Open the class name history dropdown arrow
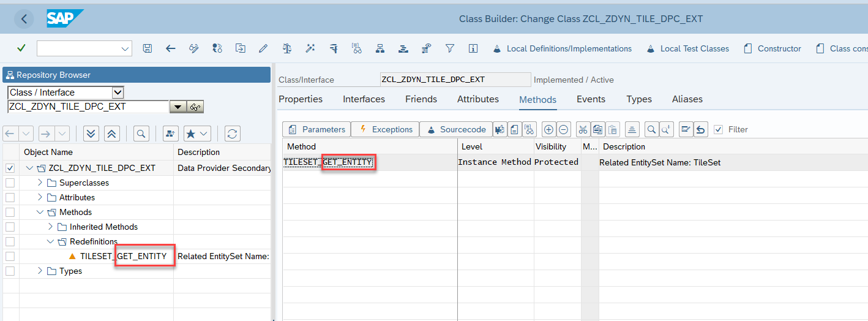 (x=178, y=107)
